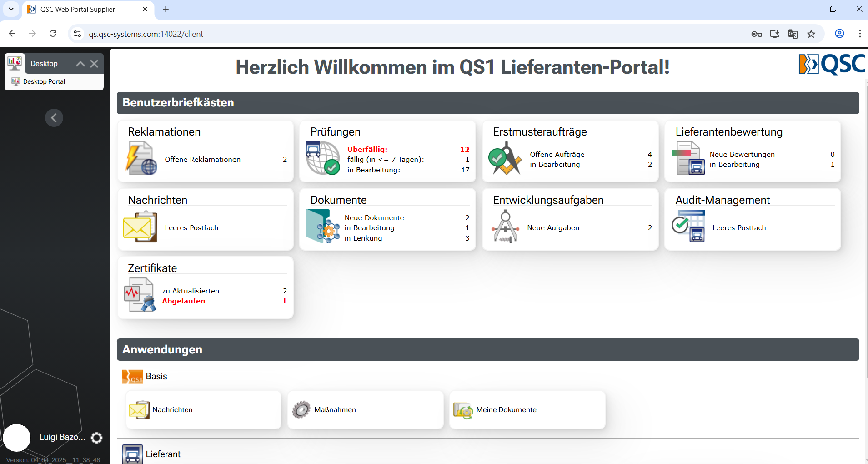This screenshot has width=868, height=464.
Task: Open Prüfungen in Bearbeitung entry
Action: pos(408,170)
